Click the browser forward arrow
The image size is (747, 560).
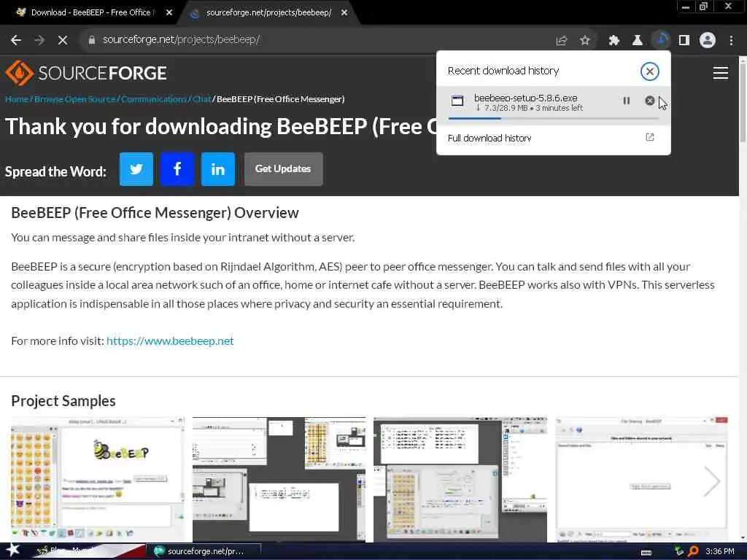click(x=39, y=40)
